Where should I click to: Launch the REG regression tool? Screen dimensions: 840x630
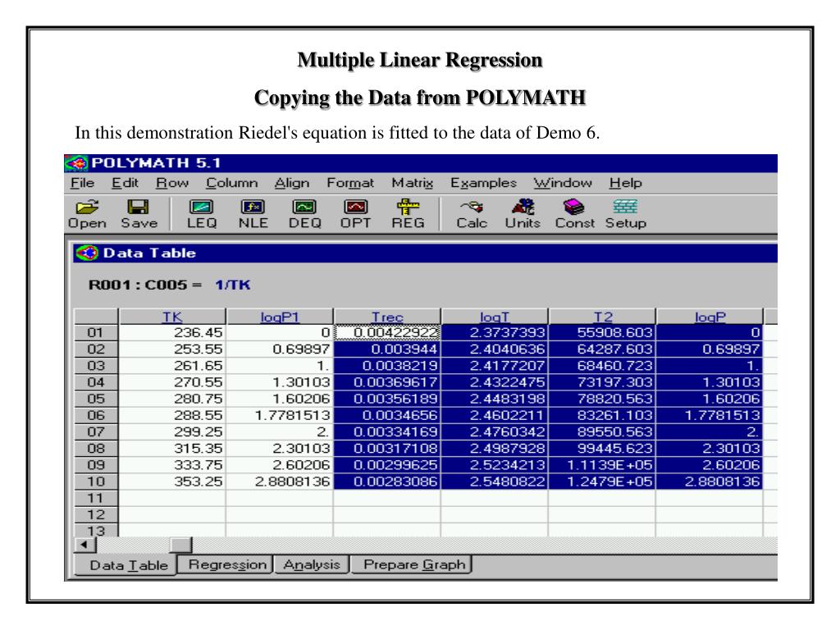(408, 214)
